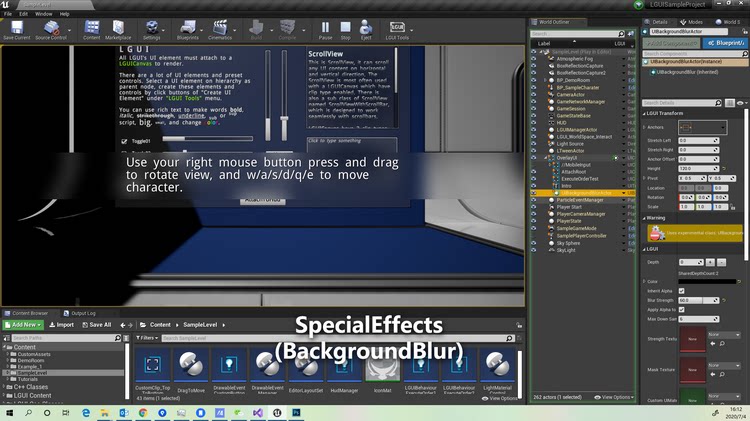
Task: Collapse the LGUI Transform section
Action: click(644, 113)
